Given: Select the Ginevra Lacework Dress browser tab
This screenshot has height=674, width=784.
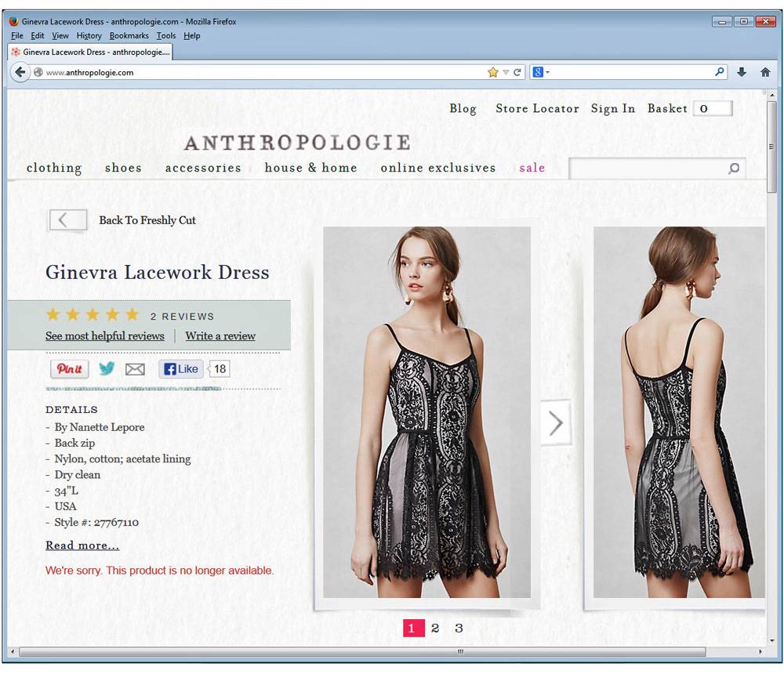Looking at the screenshot, I should (x=90, y=52).
